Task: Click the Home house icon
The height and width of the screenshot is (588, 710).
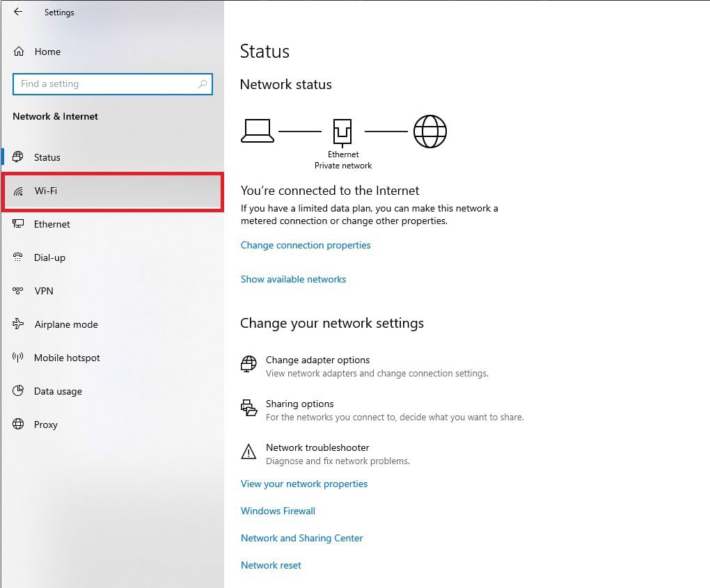Action: tap(19, 51)
